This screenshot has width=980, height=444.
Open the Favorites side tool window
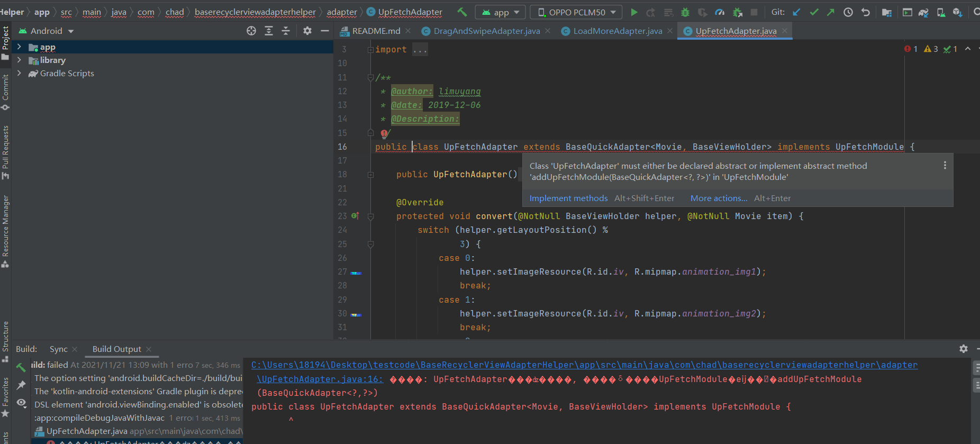(5, 397)
